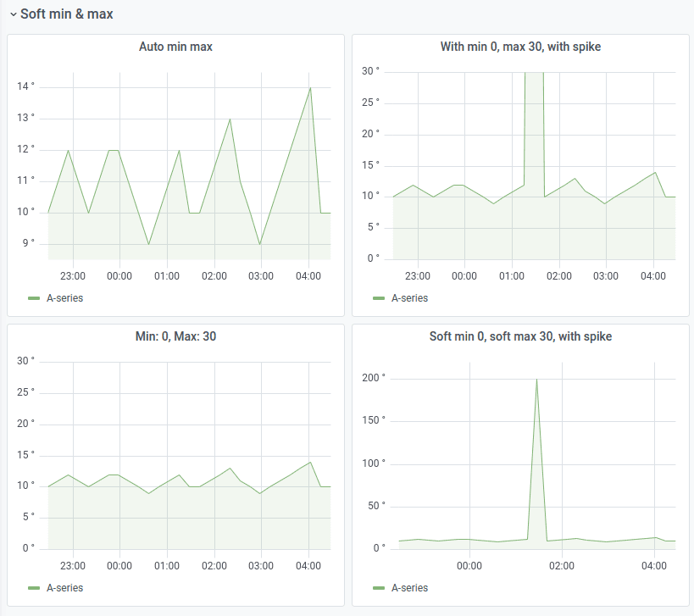The height and width of the screenshot is (616, 694).
Task: Toggle A-series label in With min 0, max 30 legend
Action: [x=409, y=298]
